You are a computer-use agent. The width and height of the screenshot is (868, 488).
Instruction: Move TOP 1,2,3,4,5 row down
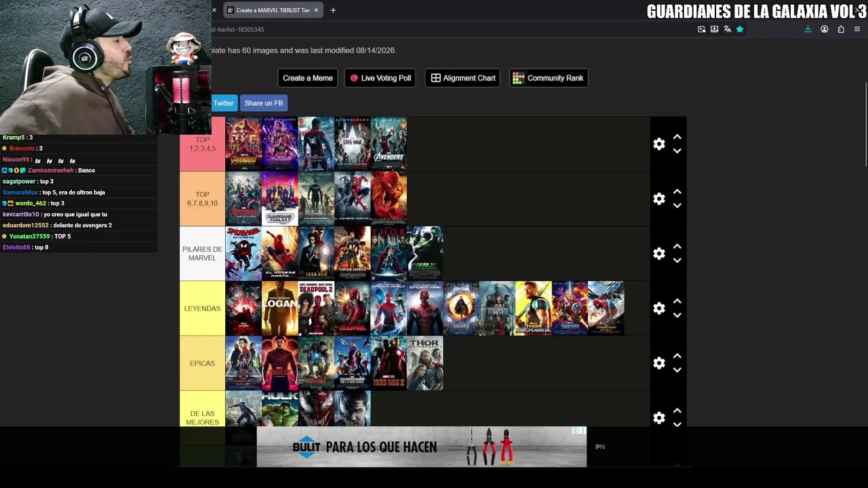[677, 151]
